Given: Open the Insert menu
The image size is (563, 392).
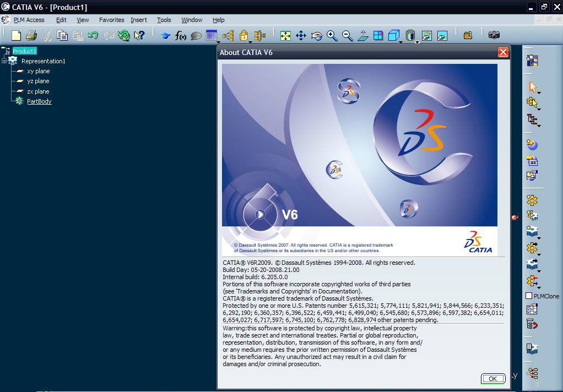Looking at the screenshot, I should 139,20.
